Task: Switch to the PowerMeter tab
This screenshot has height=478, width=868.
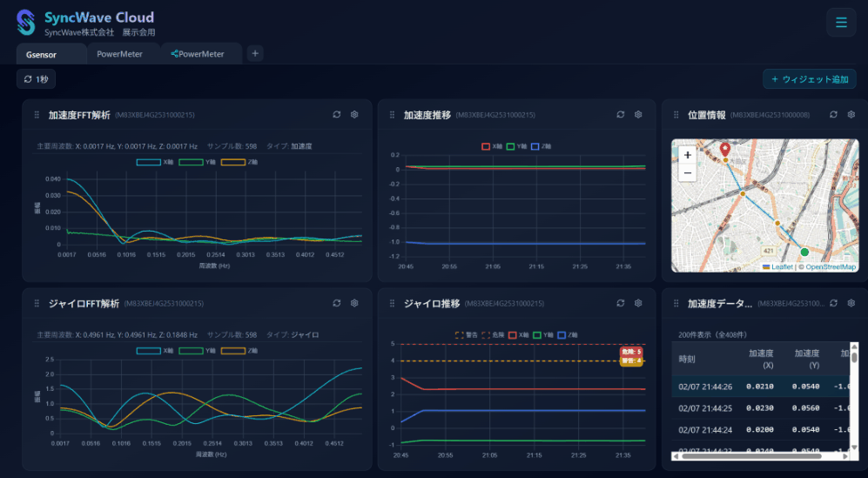Action: pos(120,54)
